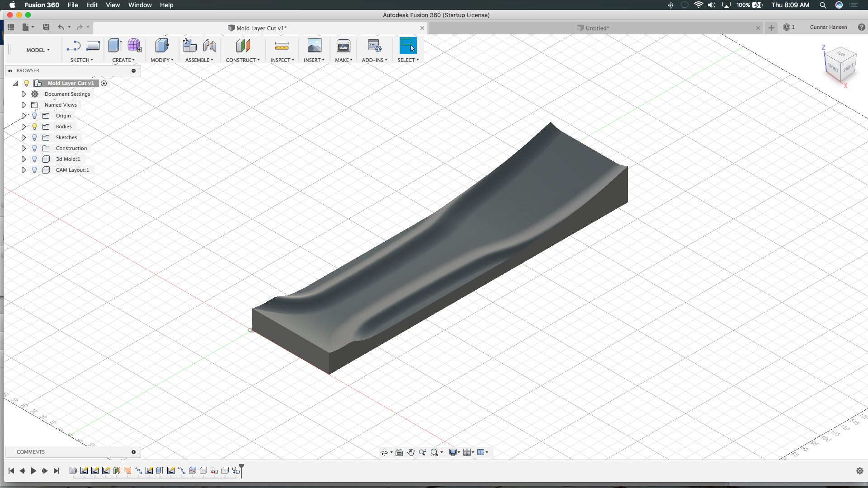This screenshot has width=868, height=488.
Task: Select the Create Sketch tool icon
Action: coord(73,46)
